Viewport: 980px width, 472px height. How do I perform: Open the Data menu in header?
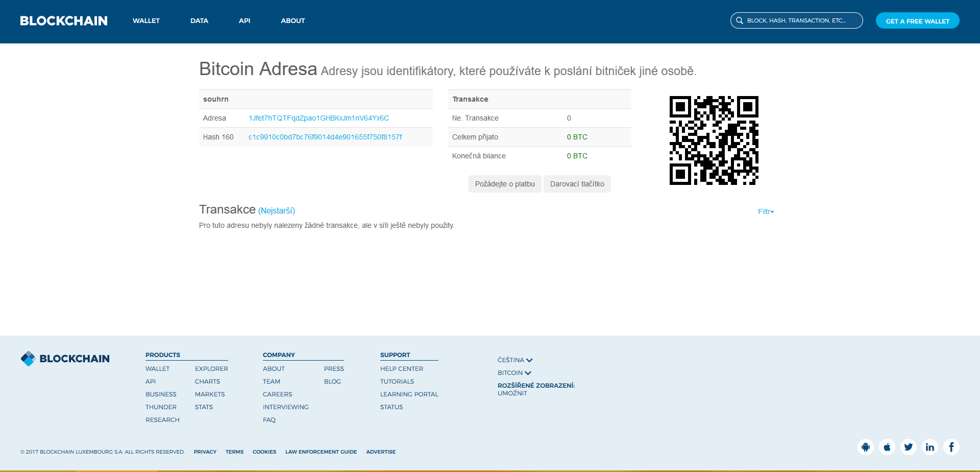[199, 21]
